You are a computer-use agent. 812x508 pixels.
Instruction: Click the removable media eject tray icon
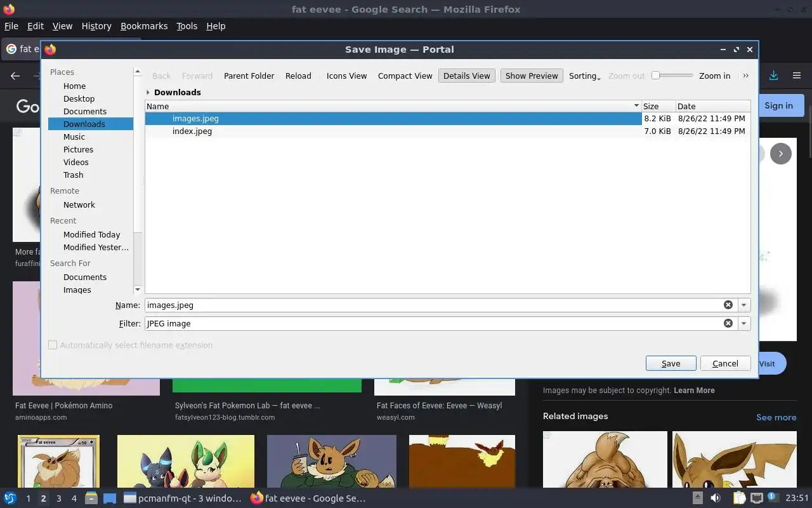[x=698, y=498]
